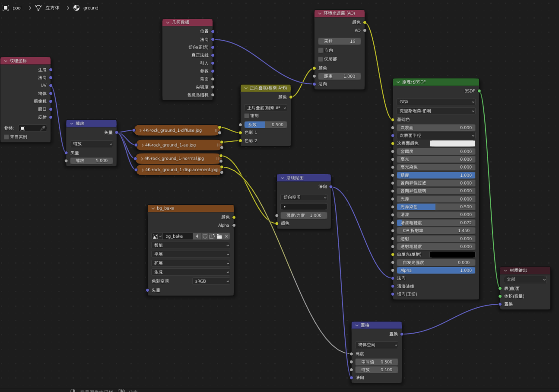Image resolution: width=559 pixels, height=392 pixels.
Task: Collapse the 纹理坐标 node
Action: [x=6, y=61]
